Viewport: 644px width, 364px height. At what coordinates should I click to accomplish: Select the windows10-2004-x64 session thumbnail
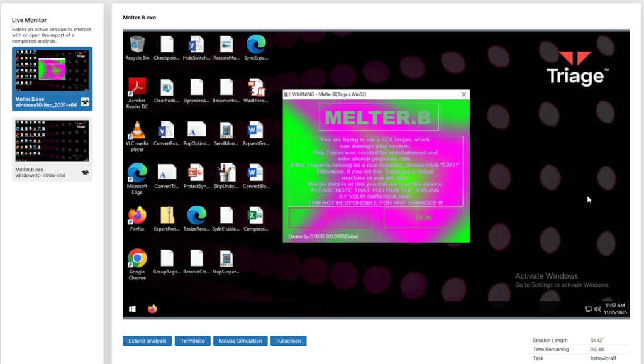coord(52,149)
